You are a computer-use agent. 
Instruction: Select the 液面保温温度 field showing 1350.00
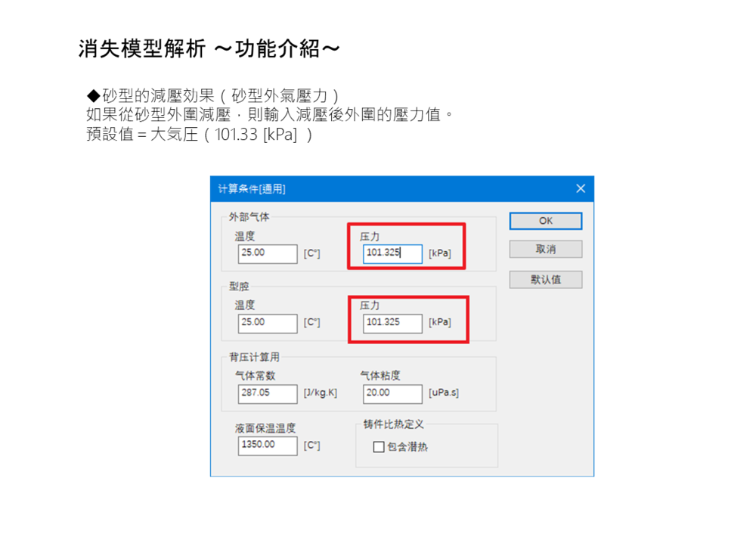(267, 446)
